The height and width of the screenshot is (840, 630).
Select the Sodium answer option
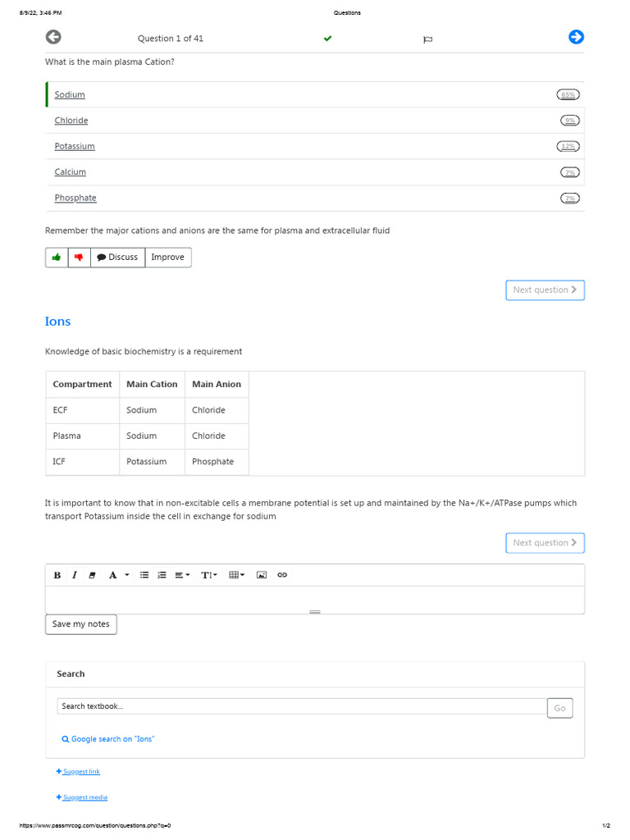coord(70,95)
